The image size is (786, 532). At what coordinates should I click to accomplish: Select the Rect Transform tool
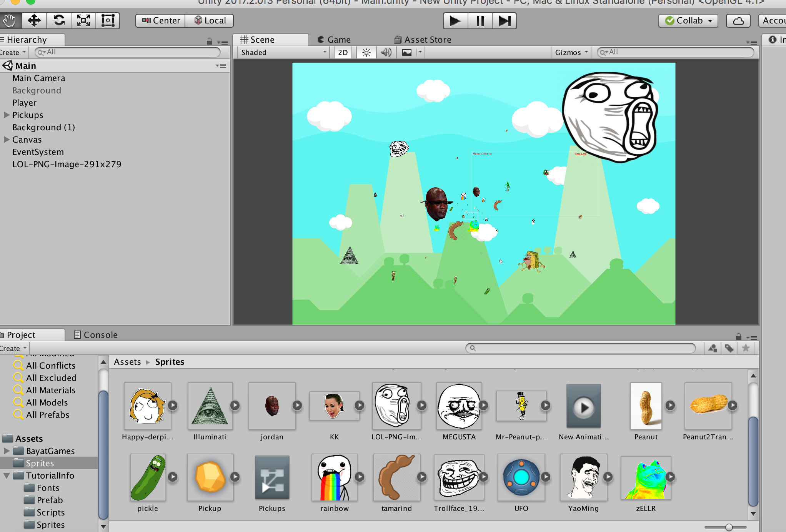coord(108,21)
